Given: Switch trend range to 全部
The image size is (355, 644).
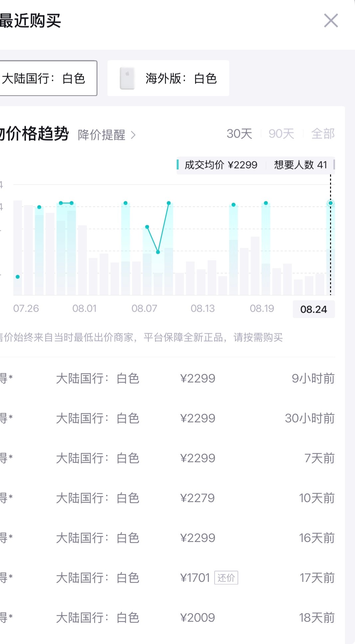Looking at the screenshot, I should (x=323, y=134).
